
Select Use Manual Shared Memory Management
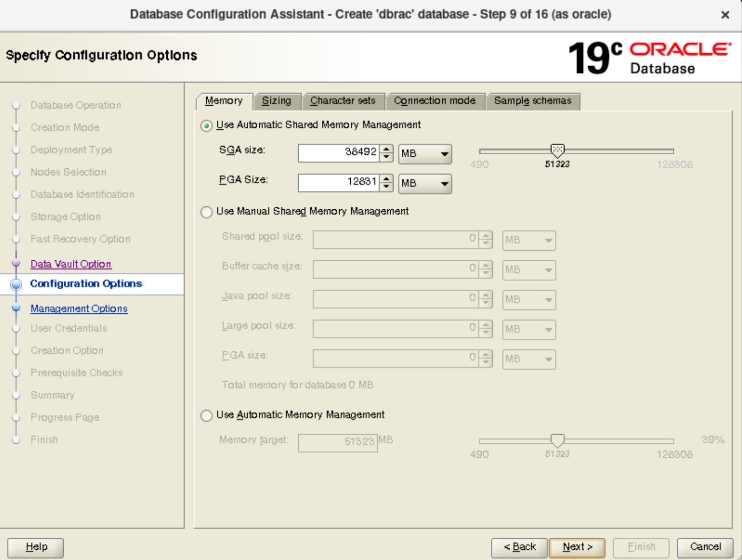point(206,212)
